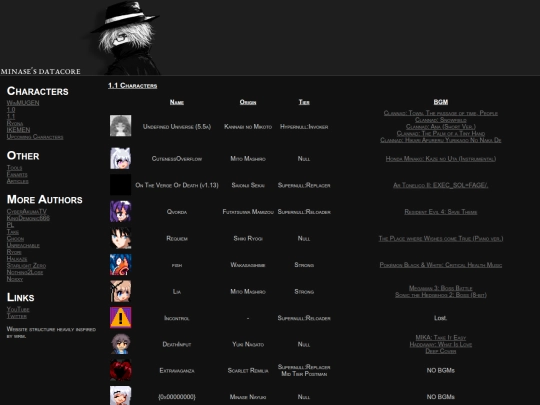
Task: Click the Ryore author link
Action: pyautogui.click(x=14, y=252)
